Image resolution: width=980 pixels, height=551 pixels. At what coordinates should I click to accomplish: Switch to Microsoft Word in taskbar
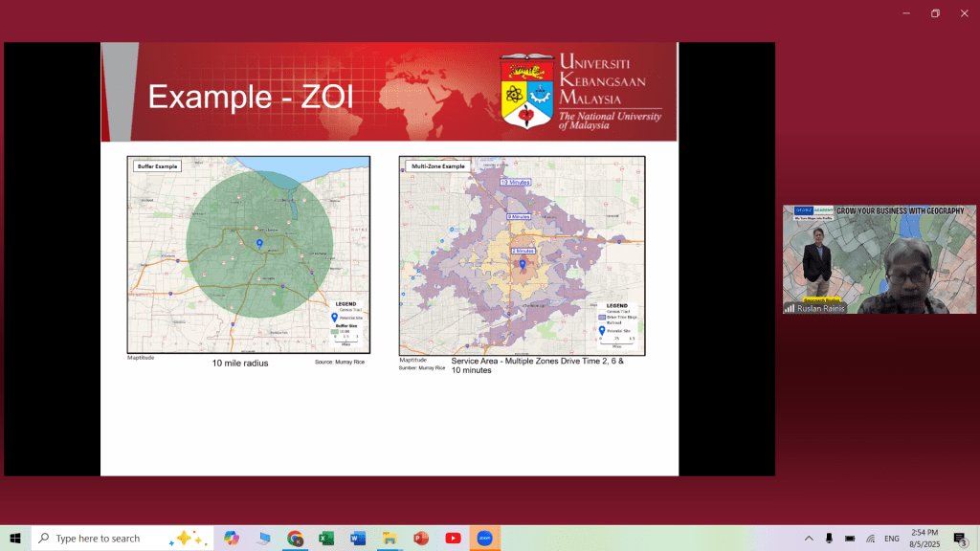click(358, 538)
